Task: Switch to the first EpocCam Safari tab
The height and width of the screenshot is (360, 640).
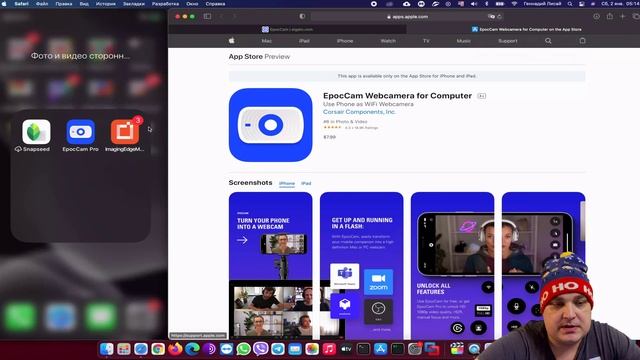Action: point(287,29)
